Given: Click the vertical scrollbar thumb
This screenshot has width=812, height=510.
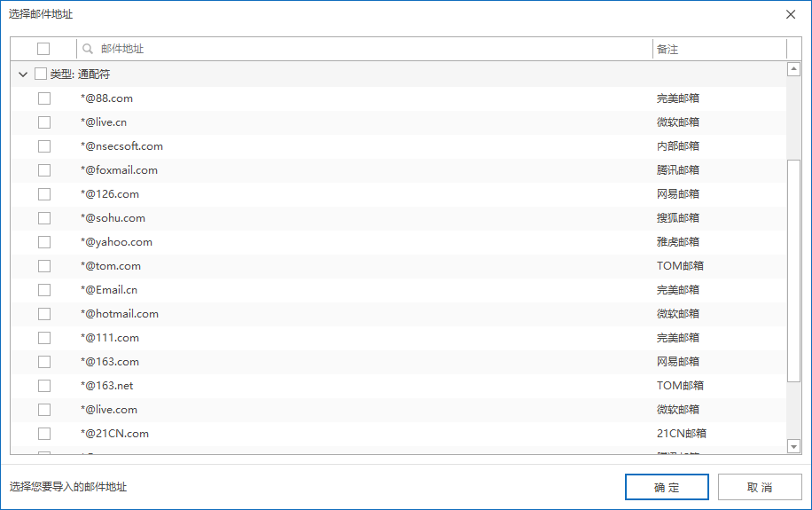Looking at the screenshot, I should point(793,271).
